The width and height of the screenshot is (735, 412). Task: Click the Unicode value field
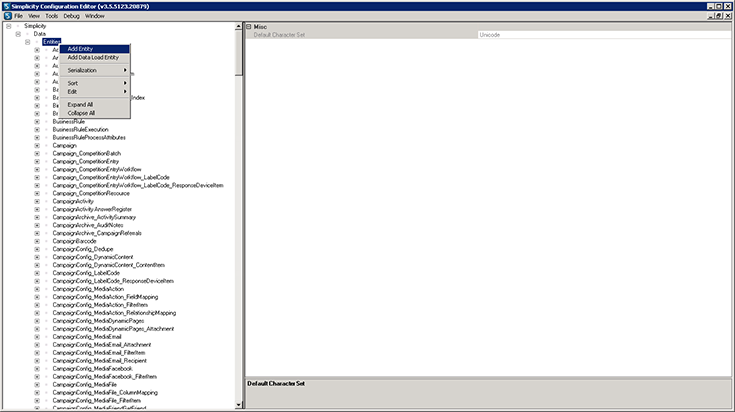coord(606,35)
